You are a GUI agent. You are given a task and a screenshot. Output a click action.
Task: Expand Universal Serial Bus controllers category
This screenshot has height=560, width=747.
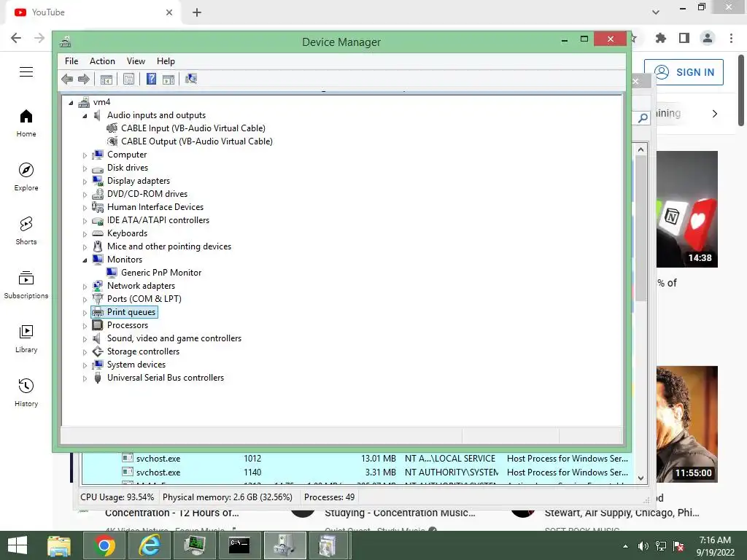coord(85,378)
